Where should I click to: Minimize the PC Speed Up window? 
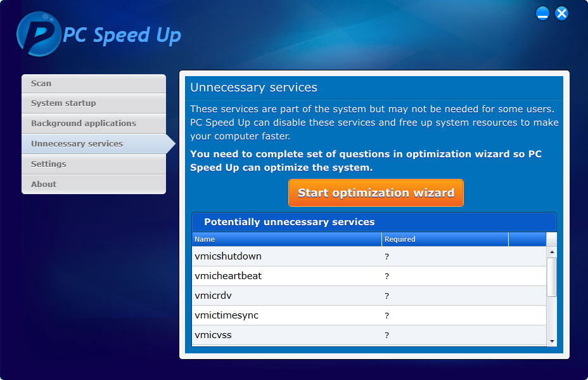pyautogui.click(x=542, y=13)
